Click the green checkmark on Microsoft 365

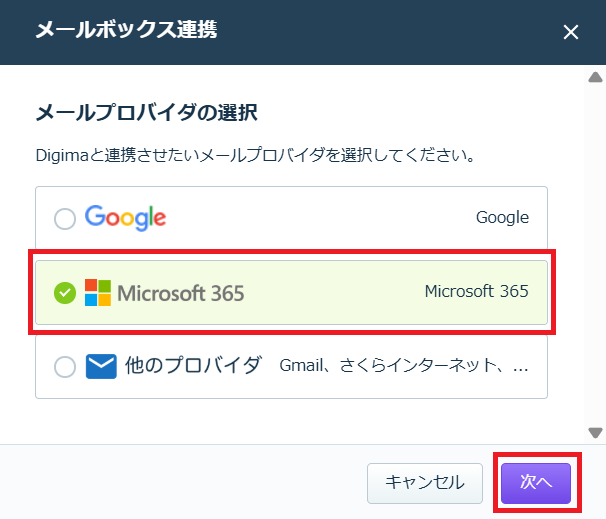coord(65,293)
